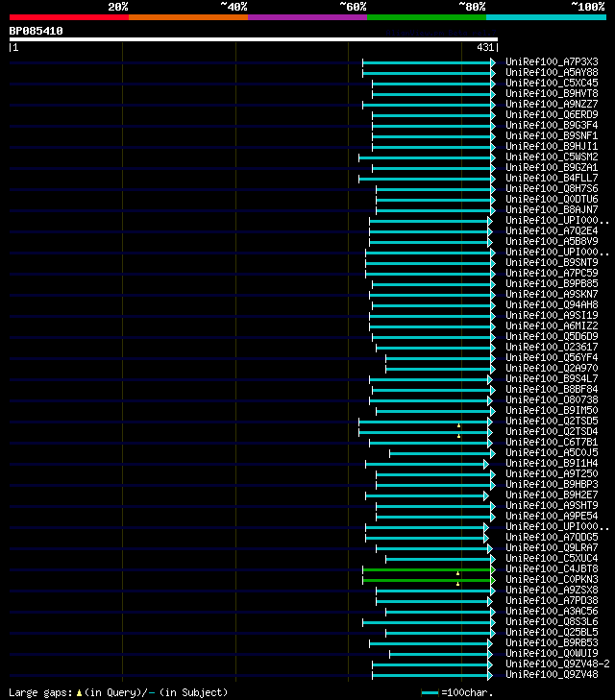
Task: Click the white BP085410 query bar
Action: (x=254, y=39)
